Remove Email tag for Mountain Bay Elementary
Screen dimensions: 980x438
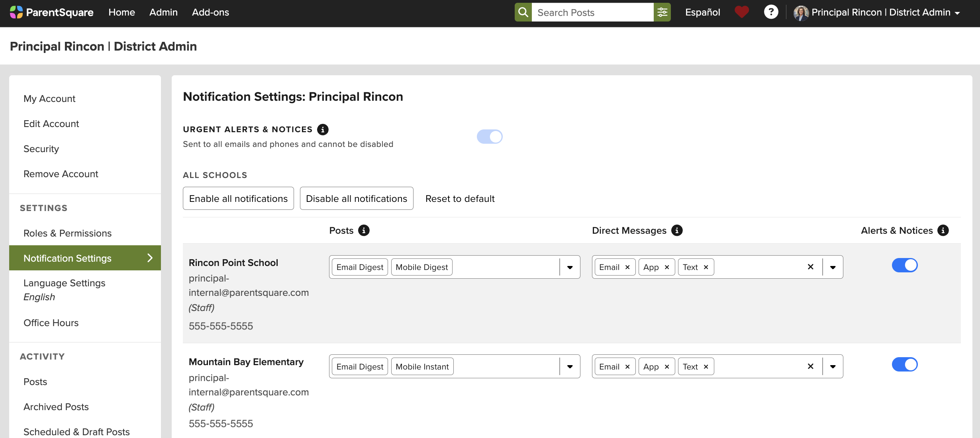coord(627,367)
